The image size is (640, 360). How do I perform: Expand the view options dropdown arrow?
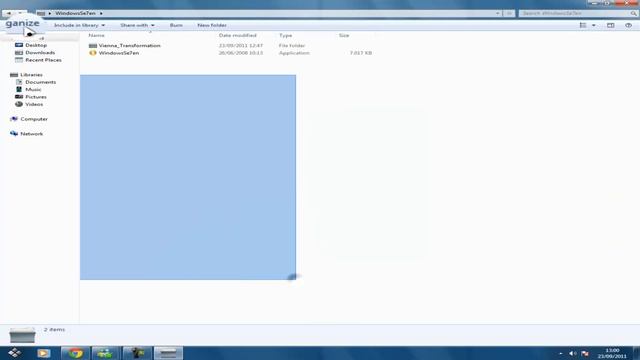coord(593,25)
